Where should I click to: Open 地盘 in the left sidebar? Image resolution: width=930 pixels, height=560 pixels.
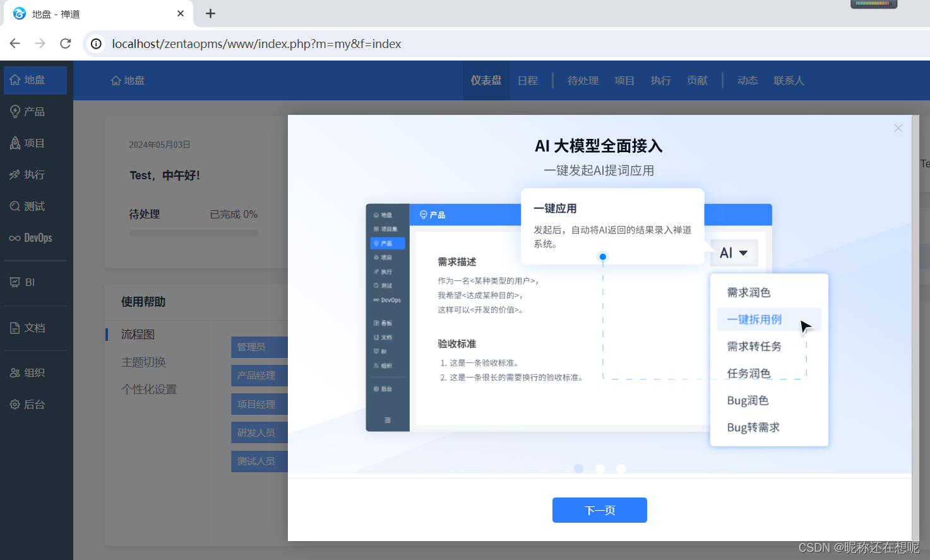(35, 80)
